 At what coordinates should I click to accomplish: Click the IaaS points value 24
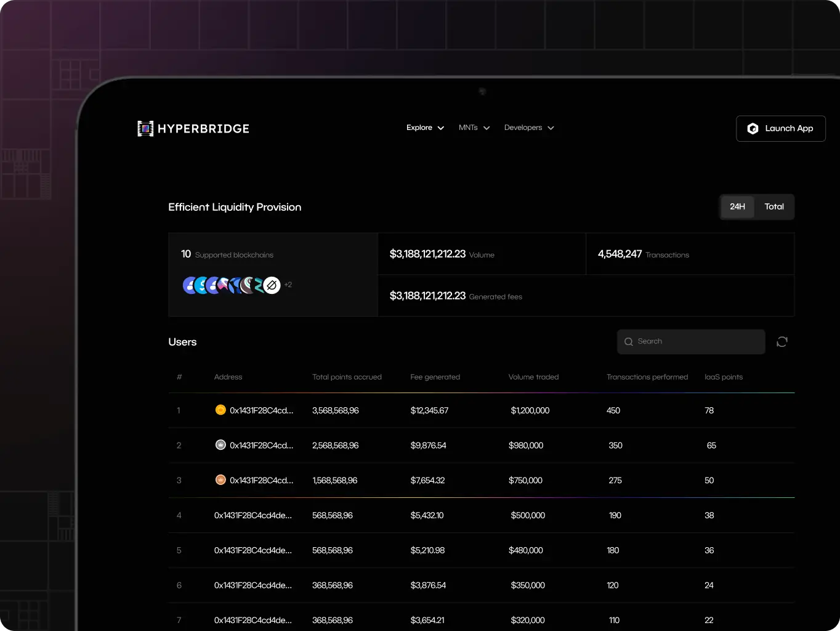709,585
